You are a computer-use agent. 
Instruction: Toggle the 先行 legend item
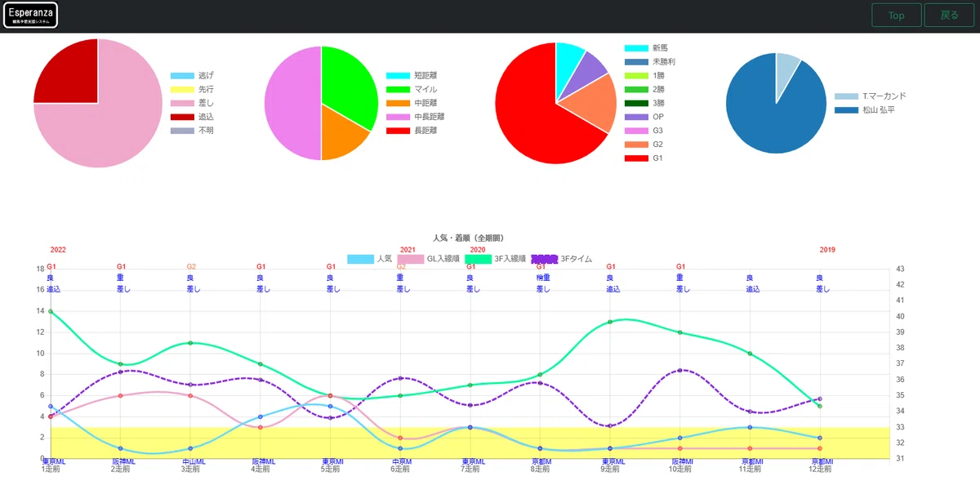[x=192, y=89]
